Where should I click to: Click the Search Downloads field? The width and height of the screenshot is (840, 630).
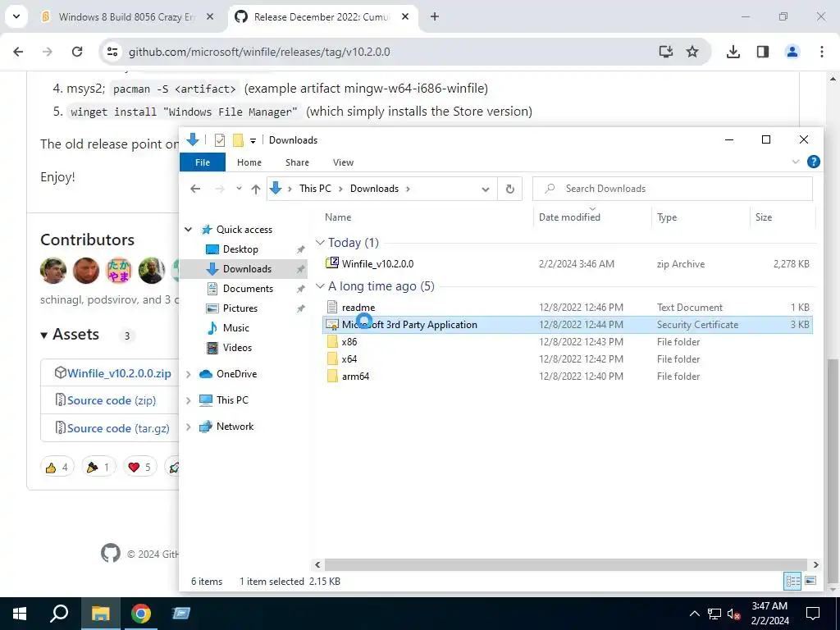[673, 189]
